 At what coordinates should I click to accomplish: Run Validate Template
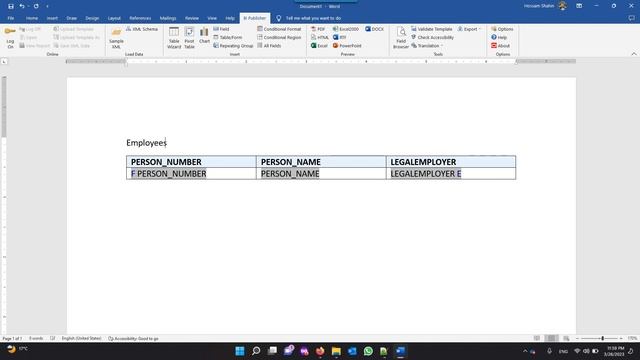pos(431,29)
